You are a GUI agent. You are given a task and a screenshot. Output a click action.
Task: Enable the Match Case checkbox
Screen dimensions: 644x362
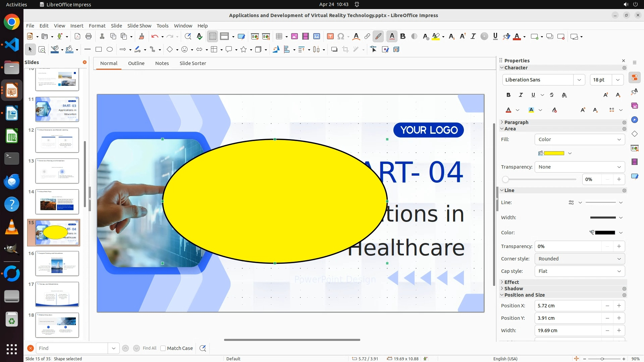click(x=163, y=348)
